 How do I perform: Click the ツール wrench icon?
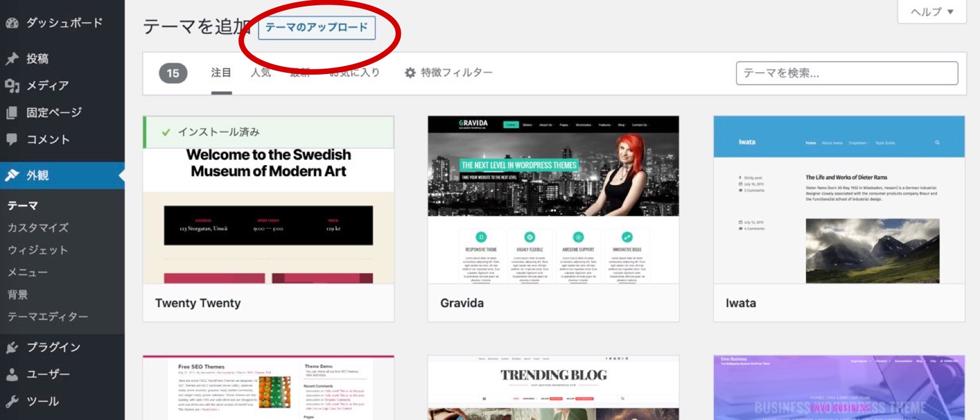12,402
